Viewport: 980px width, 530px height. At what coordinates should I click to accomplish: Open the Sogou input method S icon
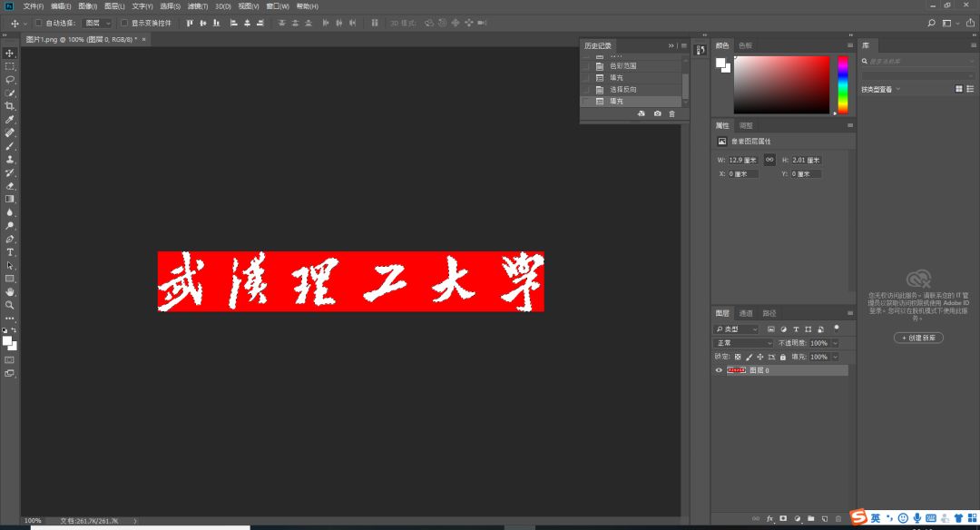858,517
